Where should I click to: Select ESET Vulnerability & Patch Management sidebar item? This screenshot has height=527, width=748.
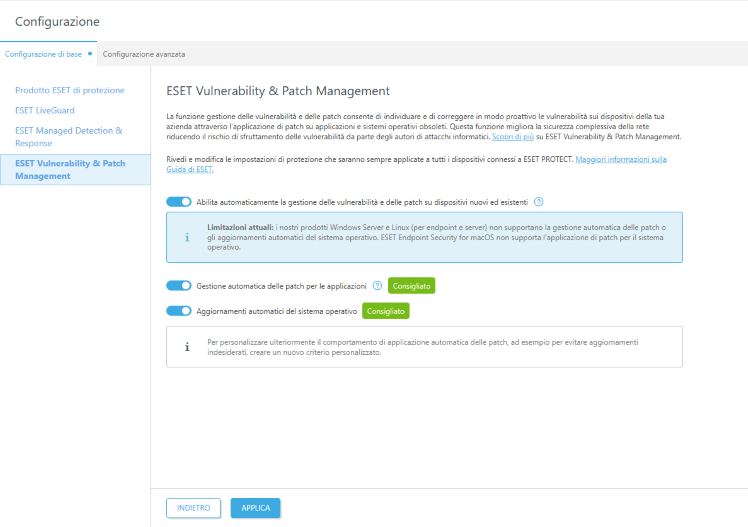[75, 169]
